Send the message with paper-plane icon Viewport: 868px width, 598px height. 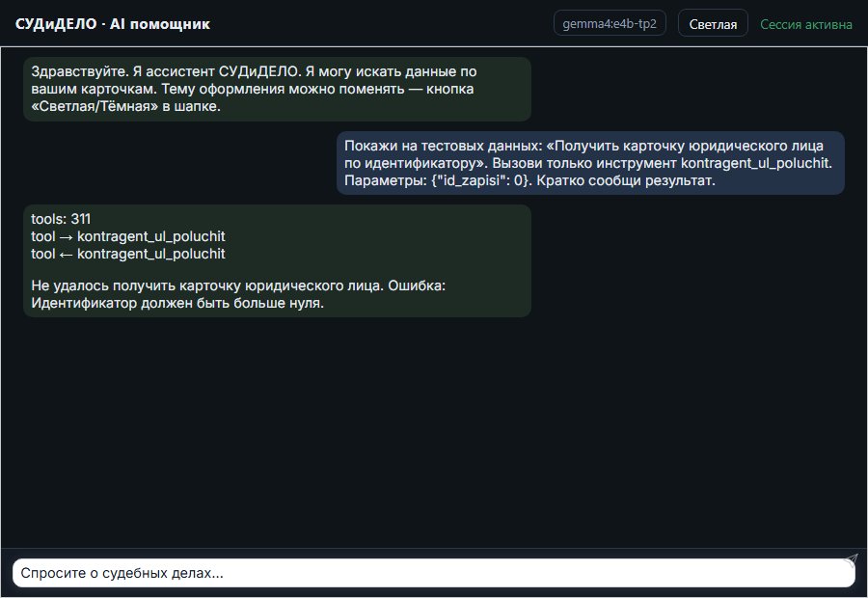click(851, 559)
